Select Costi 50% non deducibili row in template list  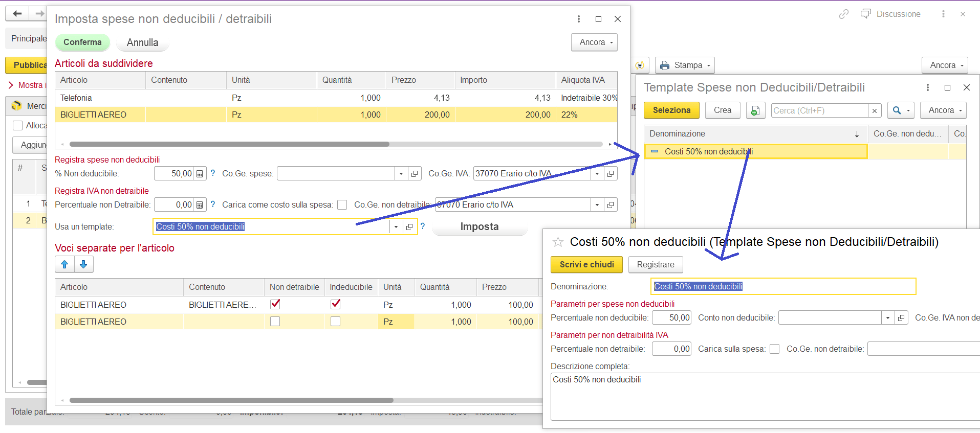point(756,152)
